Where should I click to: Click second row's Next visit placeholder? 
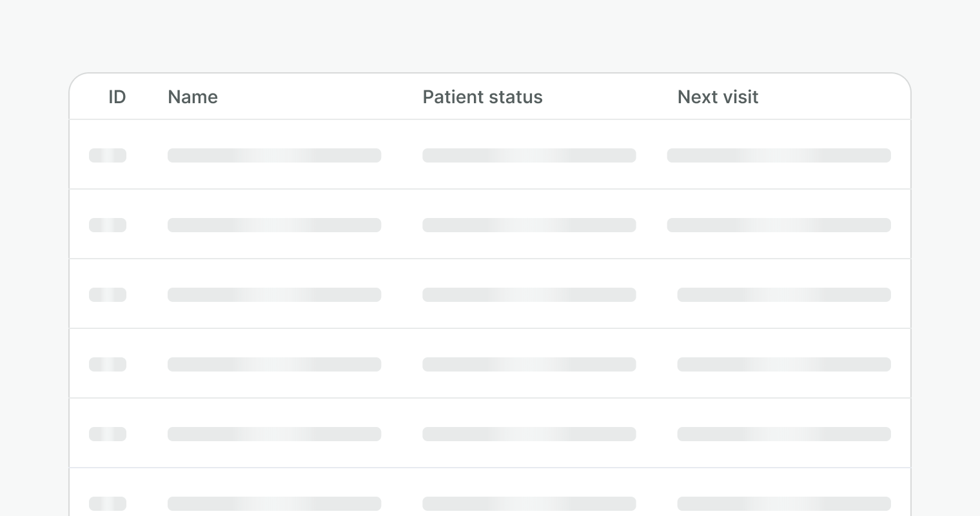779,225
